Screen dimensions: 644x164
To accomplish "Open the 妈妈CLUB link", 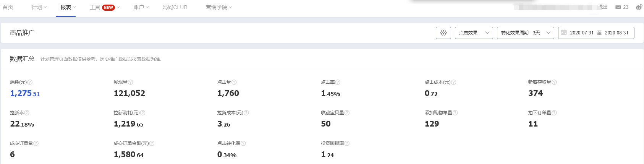I will pyautogui.click(x=175, y=7).
